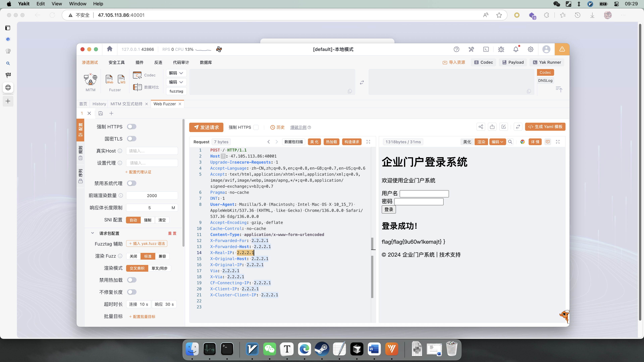Toggle the 不修复长度 switch

[x=131, y=292]
